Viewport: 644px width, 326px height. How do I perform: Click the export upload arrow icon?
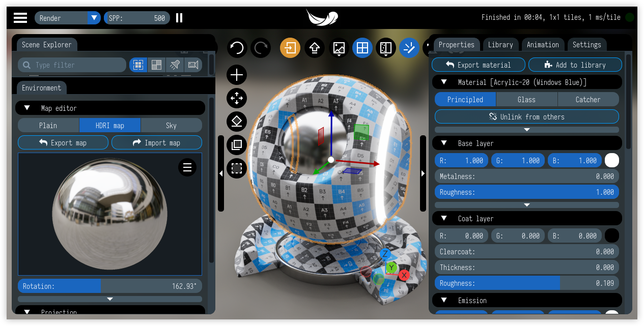click(315, 48)
